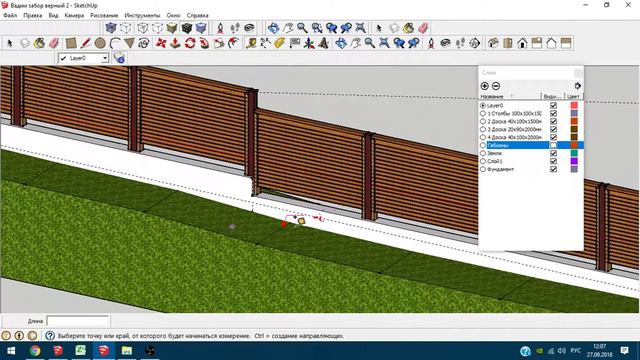Delete layer with minus button
The height and width of the screenshot is (360, 640).
[x=496, y=86]
